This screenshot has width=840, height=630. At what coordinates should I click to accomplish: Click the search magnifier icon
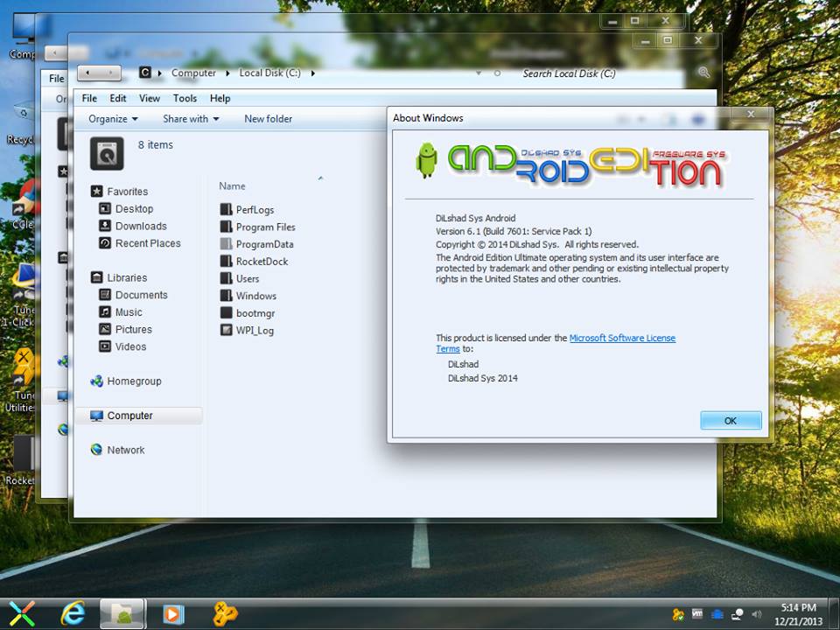703,72
